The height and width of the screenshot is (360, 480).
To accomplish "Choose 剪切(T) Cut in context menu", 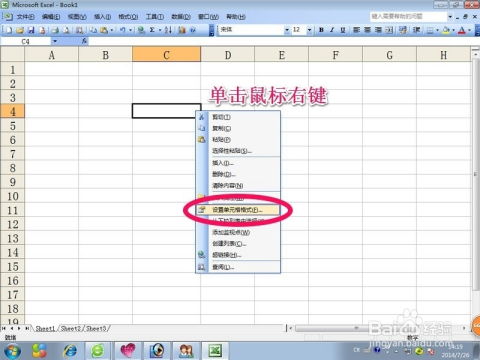I will pyautogui.click(x=238, y=117).
